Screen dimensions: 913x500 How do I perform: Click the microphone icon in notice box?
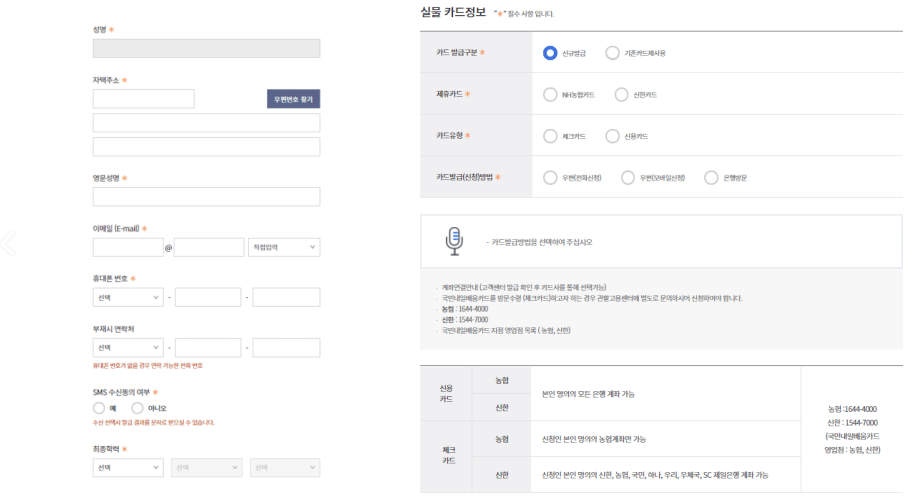pos(454,242)
